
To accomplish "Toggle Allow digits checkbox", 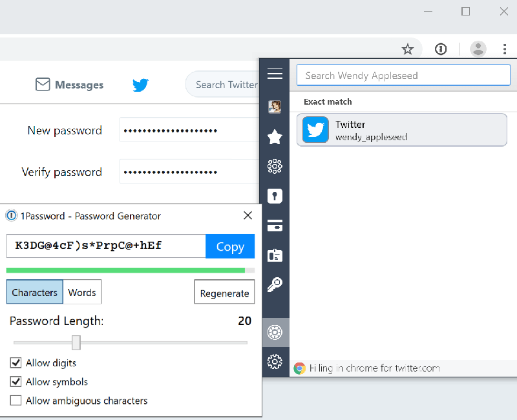I will point(16,363).
